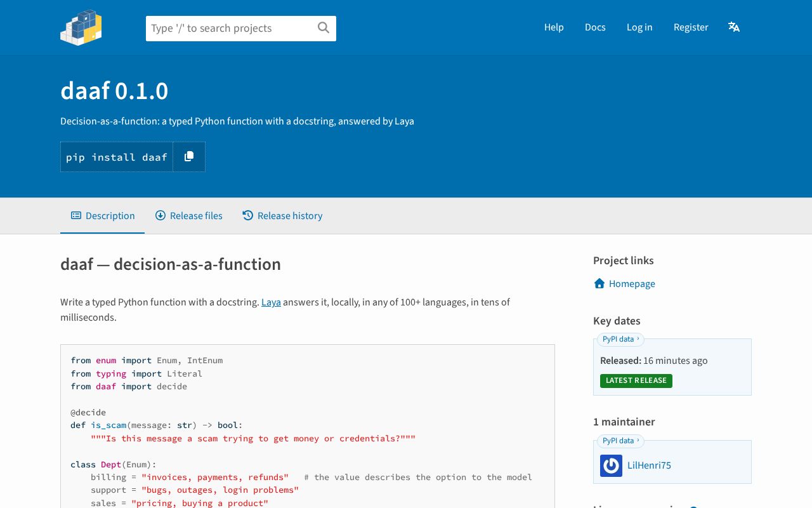812x508 pixels.
Task: Open the language selector icon
Action: (734, 27)
